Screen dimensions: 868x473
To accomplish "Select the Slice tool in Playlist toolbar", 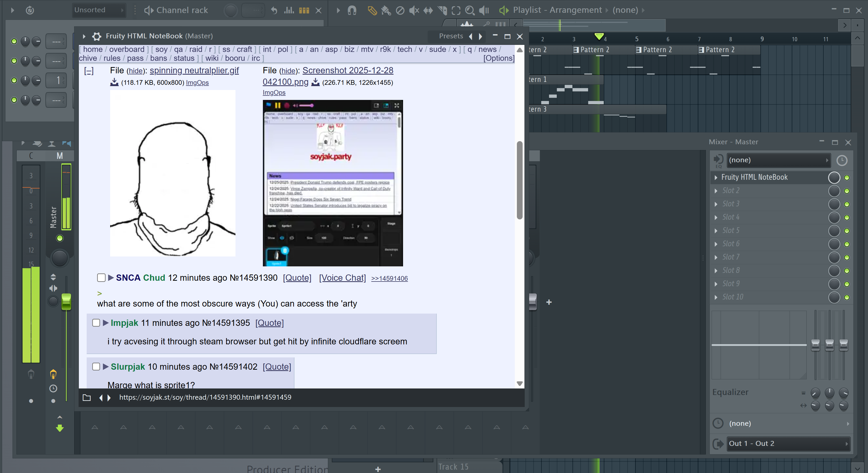I will tap(442, 10).
